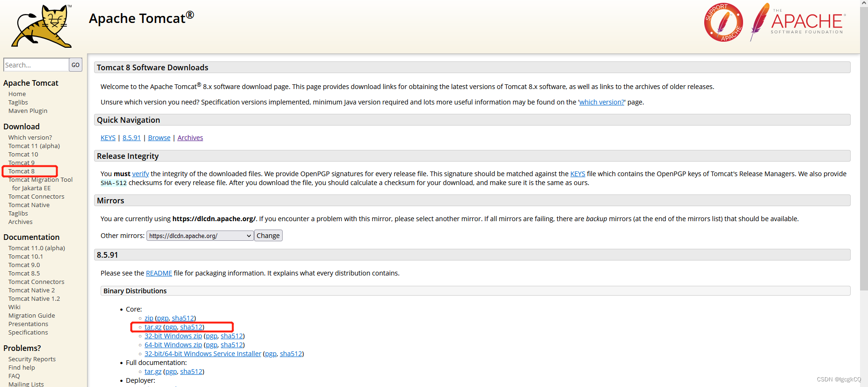
Task: Open Tomcat Connectors under Download
Action: pyautogui.click(x=36, y=196)
